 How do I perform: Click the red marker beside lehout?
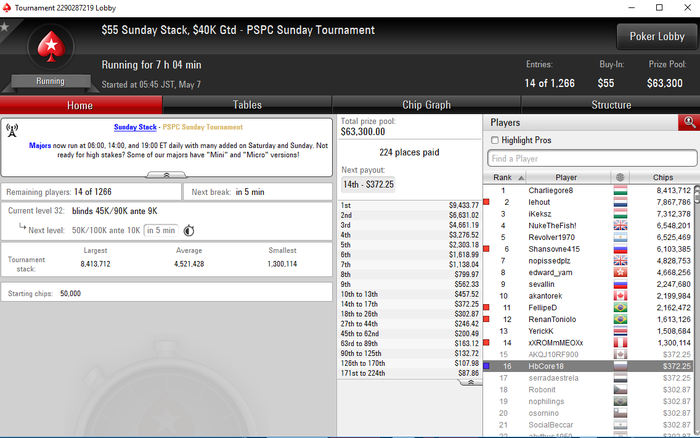point(486,202)
